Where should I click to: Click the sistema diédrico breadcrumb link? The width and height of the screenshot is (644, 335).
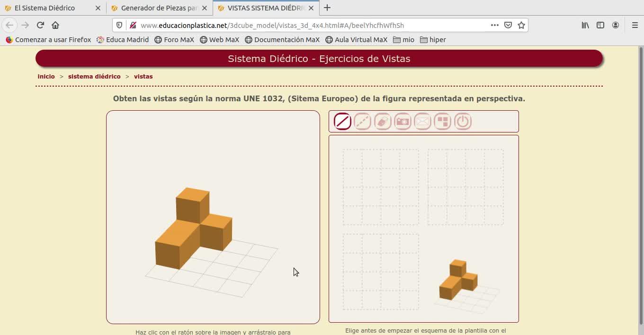[x=94, y=76]
